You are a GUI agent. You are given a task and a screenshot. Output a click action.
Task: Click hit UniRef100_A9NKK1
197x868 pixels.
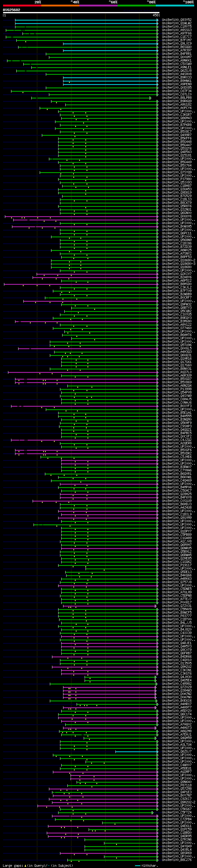tap(177, 61)
